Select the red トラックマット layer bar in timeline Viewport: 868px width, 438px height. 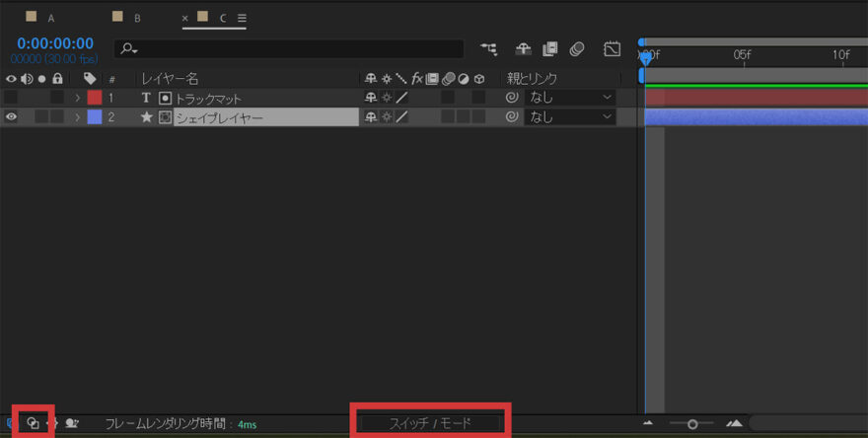tap(757, 98)
